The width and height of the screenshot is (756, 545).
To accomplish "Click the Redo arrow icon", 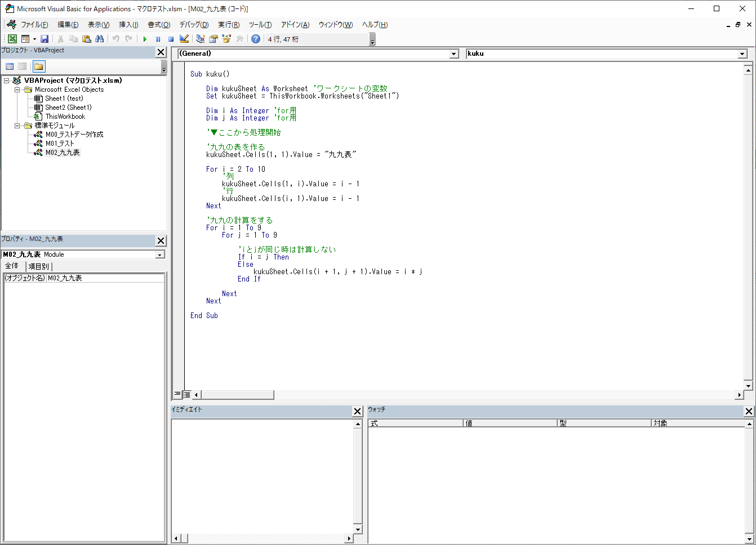I will point(128,39).
